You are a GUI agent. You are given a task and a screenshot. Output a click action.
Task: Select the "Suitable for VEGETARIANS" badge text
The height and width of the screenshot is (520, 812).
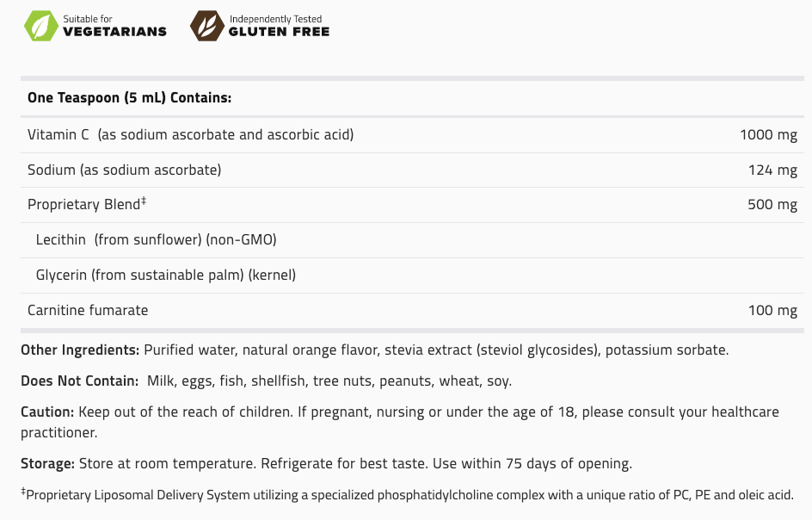point(114,26)
